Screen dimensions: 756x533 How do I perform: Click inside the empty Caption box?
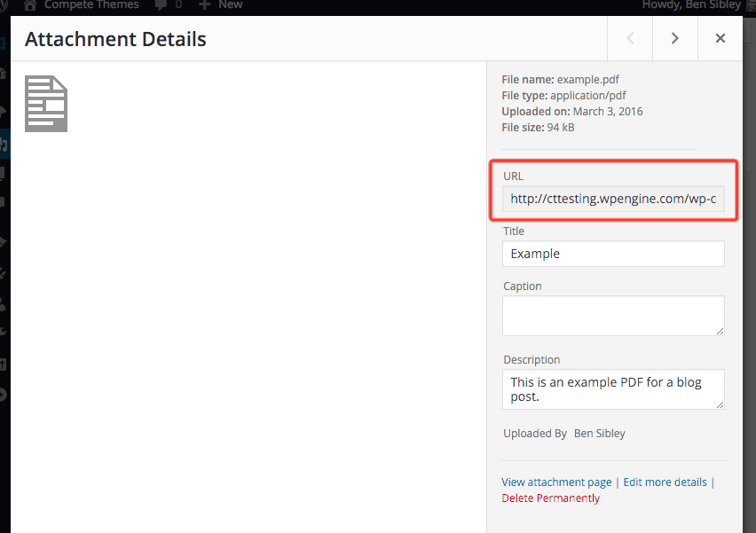point(613,316)
